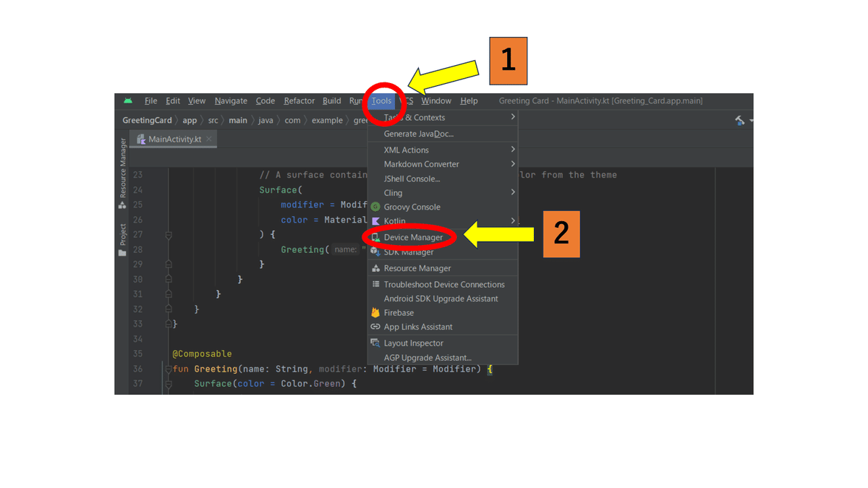The height and width of the screenshot is (488, 868).
Task: Click the Android Studio logo icon
Action: point(128,101)
